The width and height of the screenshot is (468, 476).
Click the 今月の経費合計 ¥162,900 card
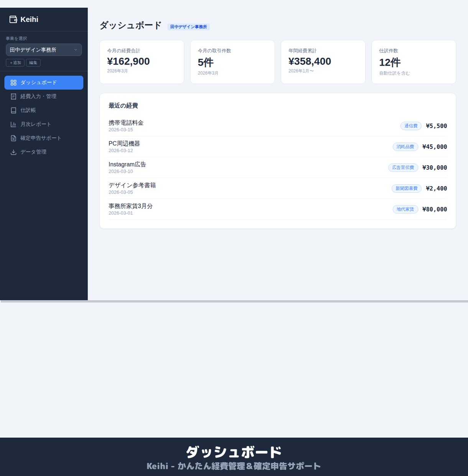142,62
